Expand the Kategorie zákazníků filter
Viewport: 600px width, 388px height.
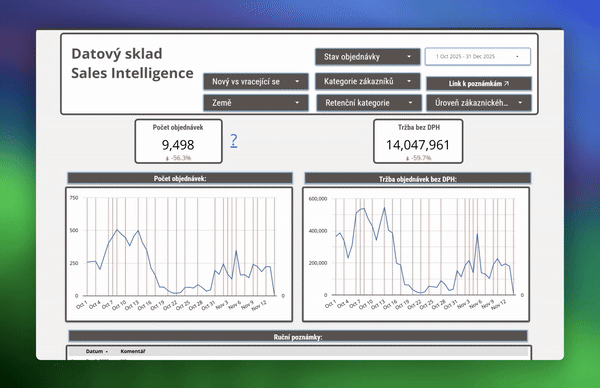[368, 81]
